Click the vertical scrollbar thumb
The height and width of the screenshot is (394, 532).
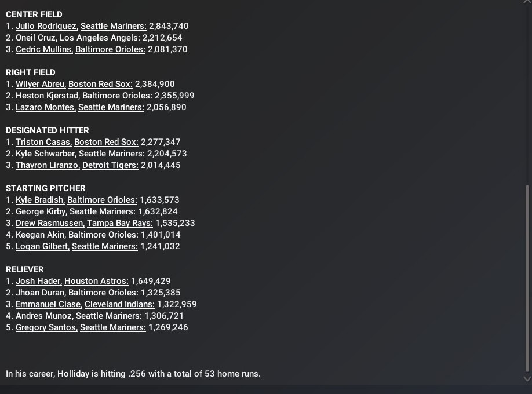point(527,278)
